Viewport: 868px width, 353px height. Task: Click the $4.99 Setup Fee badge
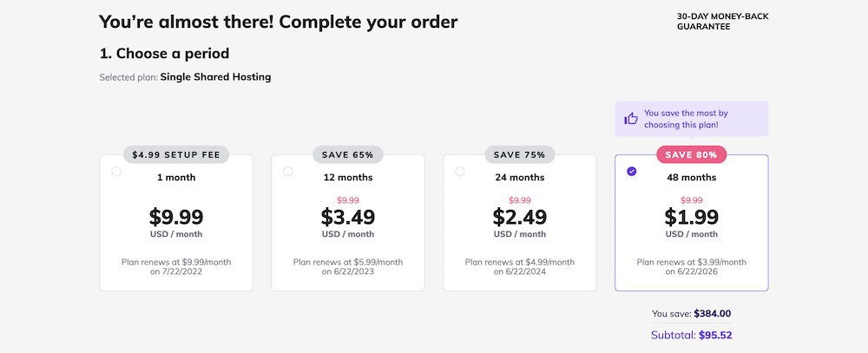[x=176, y=155]
